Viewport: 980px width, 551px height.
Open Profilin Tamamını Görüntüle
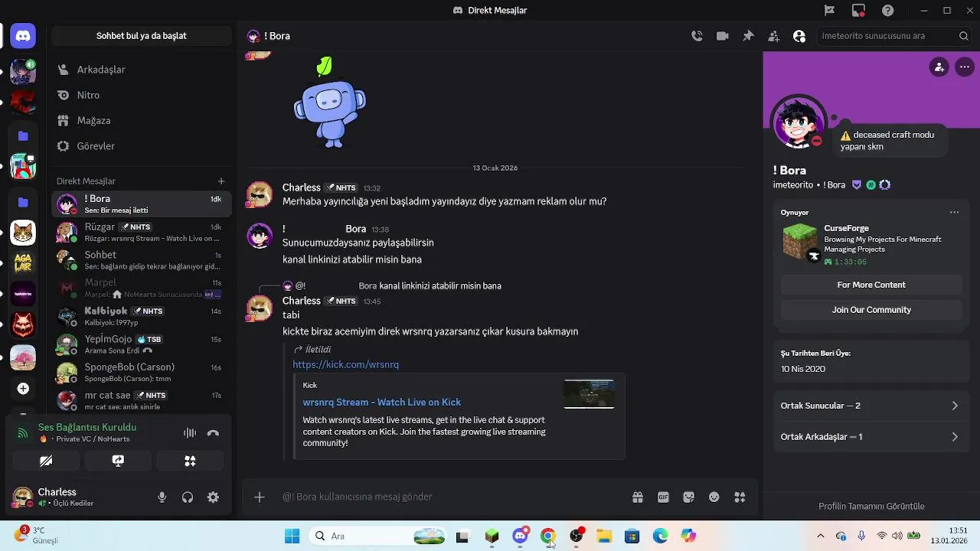(x=871, y=507)
